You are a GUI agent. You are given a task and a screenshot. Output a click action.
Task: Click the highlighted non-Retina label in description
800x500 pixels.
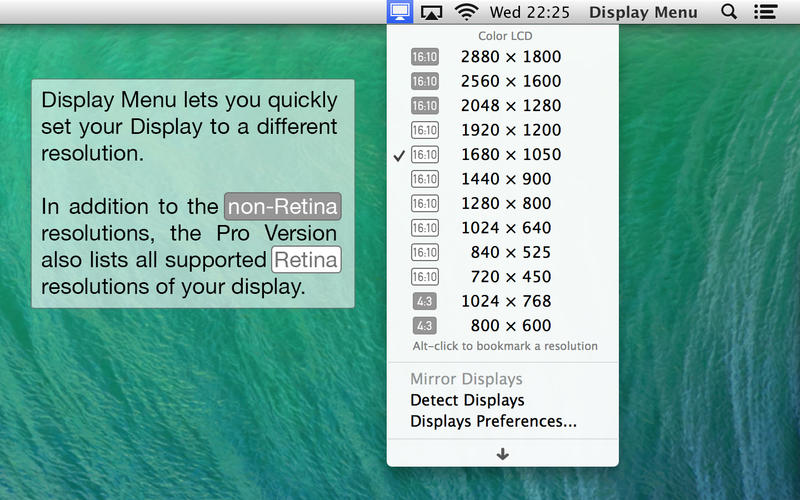(283, 207)
